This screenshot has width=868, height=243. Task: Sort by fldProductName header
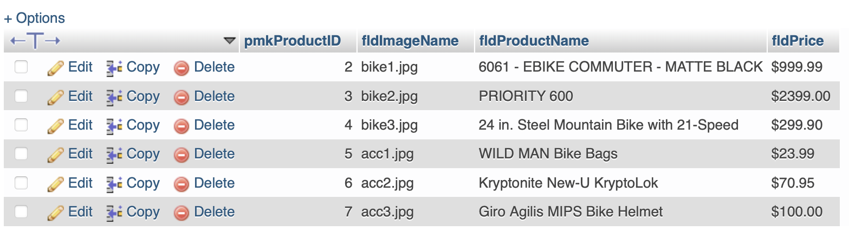point(534,41)
